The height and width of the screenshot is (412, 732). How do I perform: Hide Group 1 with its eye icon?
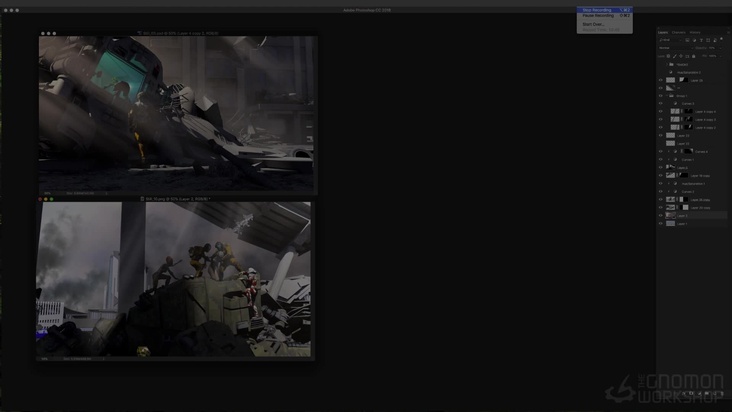pyautogui.click(x=661, y=96)
